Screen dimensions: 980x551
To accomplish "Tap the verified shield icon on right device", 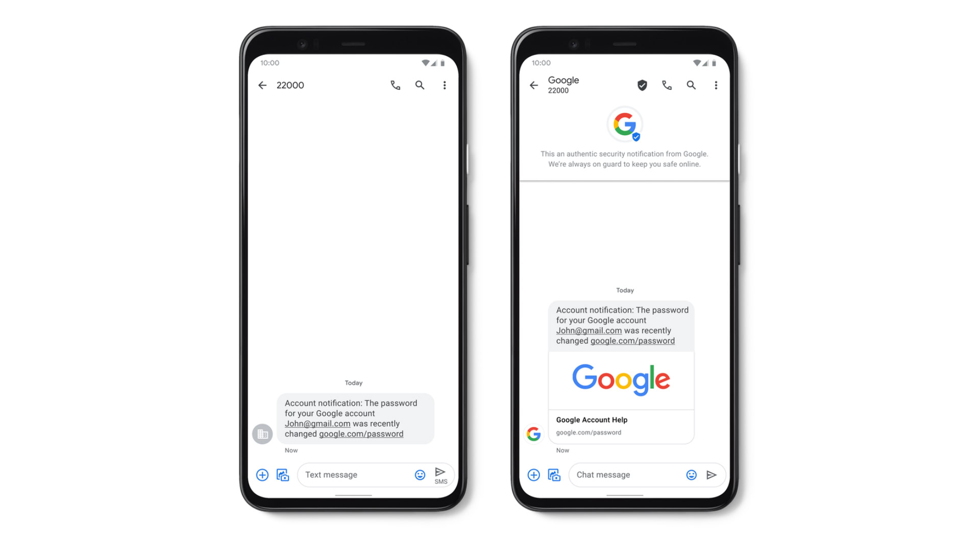I will (642, 85).
